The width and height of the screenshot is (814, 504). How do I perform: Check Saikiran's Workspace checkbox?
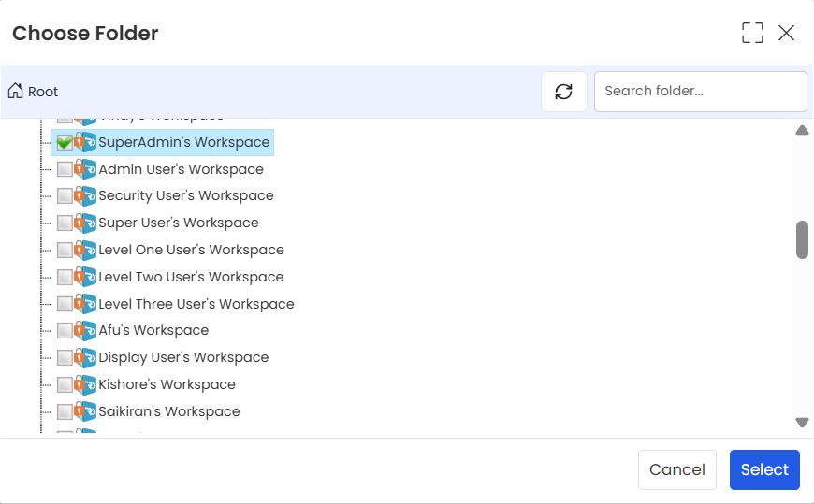pos(65,411)
